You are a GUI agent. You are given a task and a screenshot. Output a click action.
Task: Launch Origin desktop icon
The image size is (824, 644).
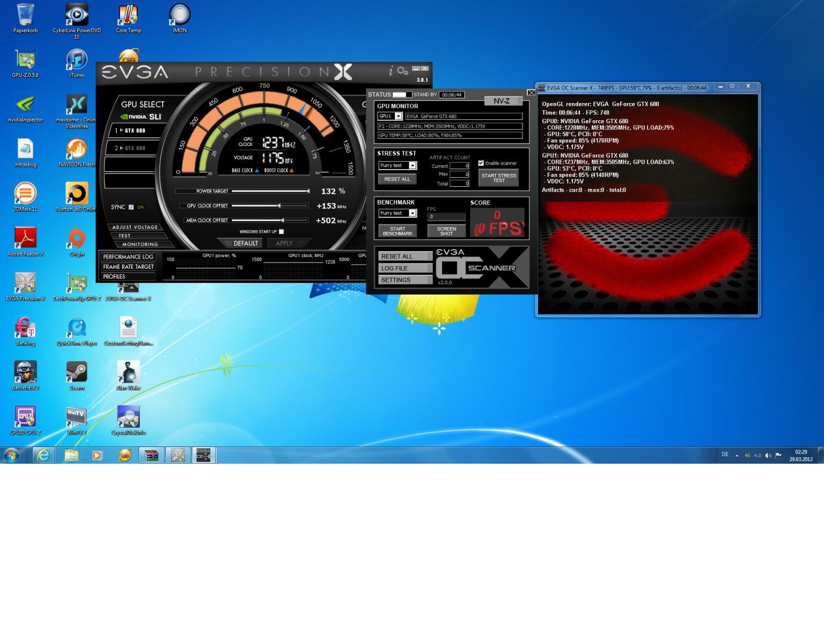77,243
